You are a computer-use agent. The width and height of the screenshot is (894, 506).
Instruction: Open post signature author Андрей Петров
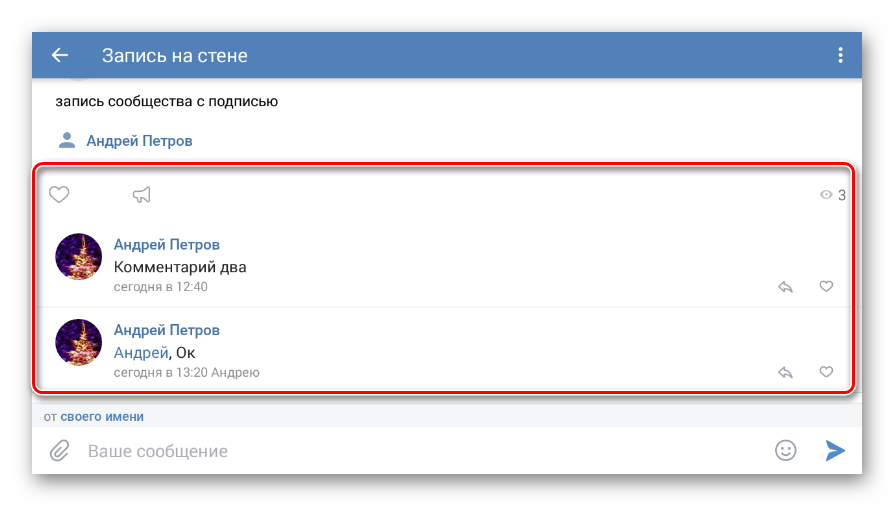point(139,141)
